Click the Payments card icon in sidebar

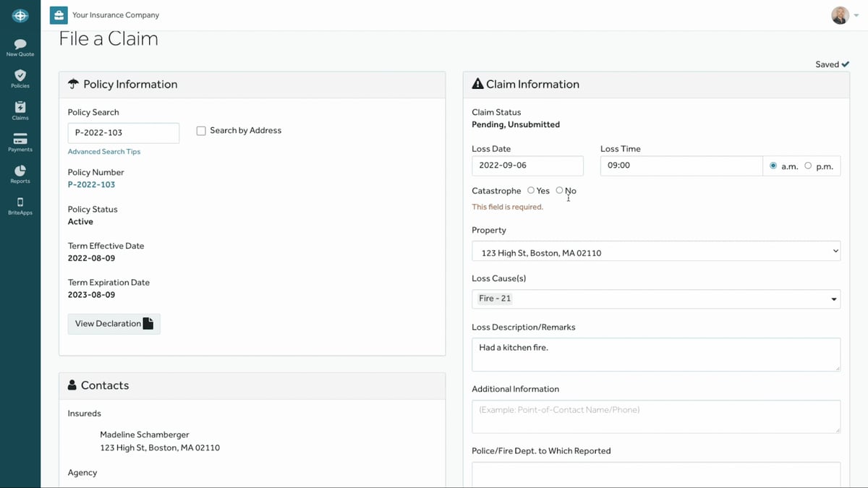click(20, 139)
